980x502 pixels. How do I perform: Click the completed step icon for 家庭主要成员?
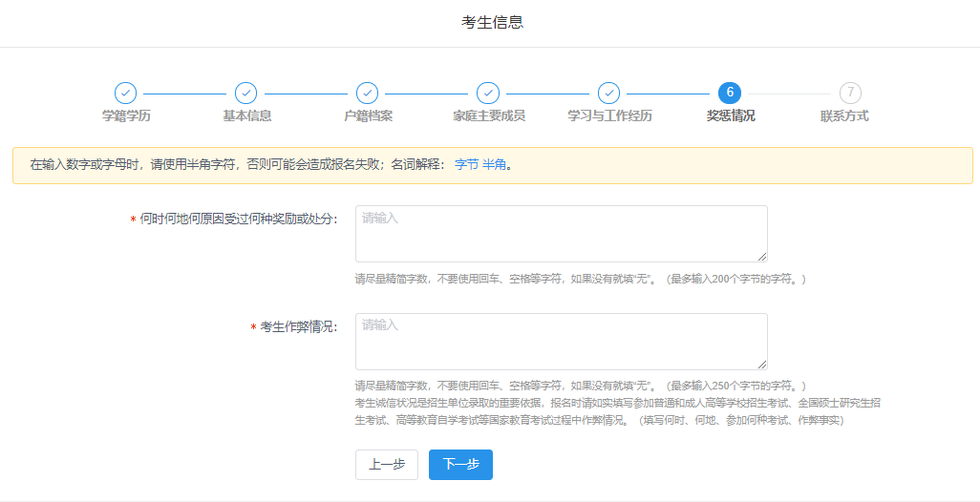[x=488, y=93]
